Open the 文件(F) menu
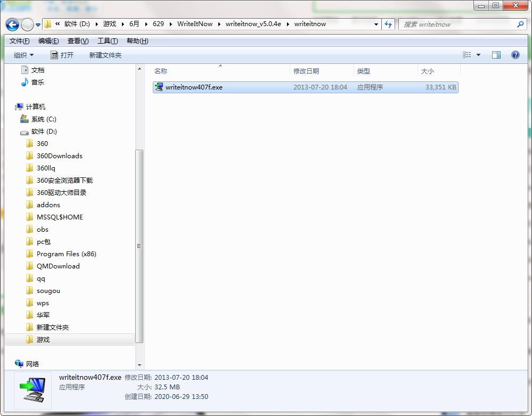 [x=19, y=40]
